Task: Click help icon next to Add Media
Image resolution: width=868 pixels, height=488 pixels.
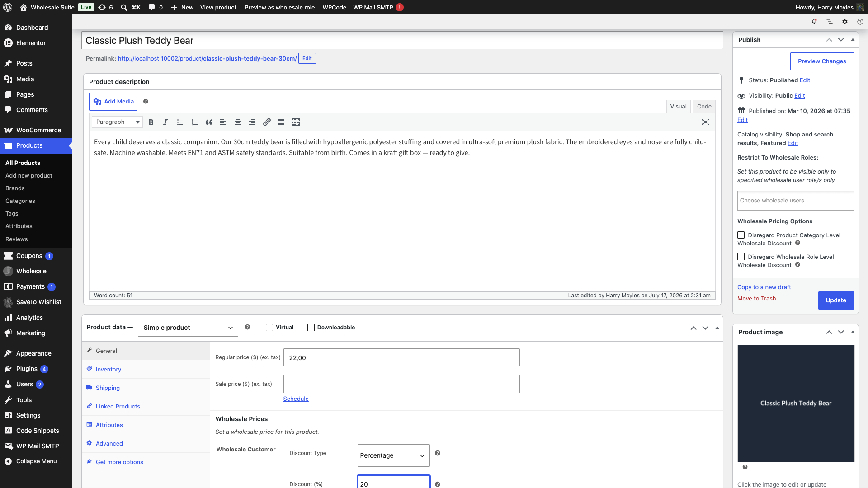Action: [146, 102]
